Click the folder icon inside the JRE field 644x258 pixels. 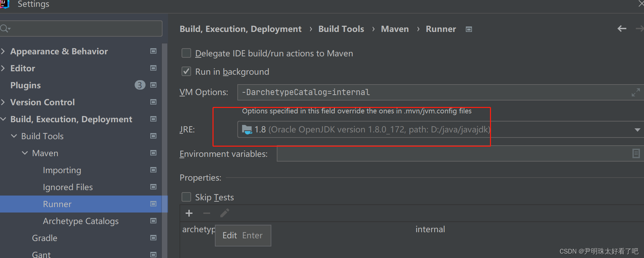pos(247,129)
